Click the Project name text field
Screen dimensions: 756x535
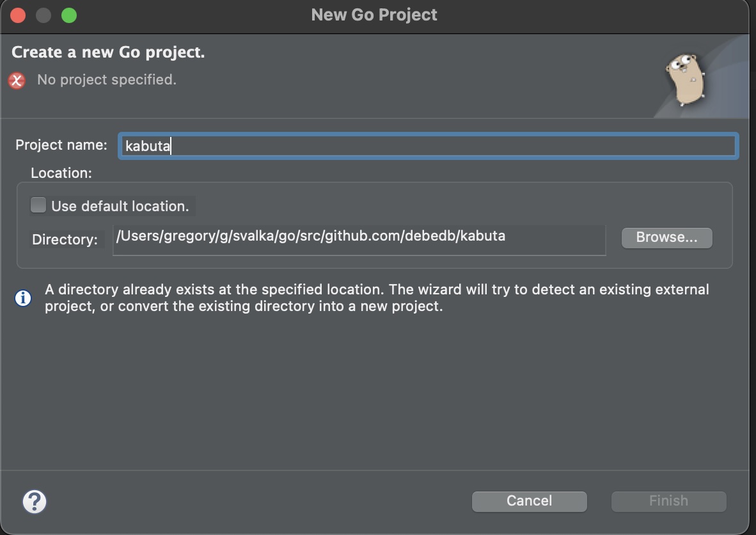427,146
